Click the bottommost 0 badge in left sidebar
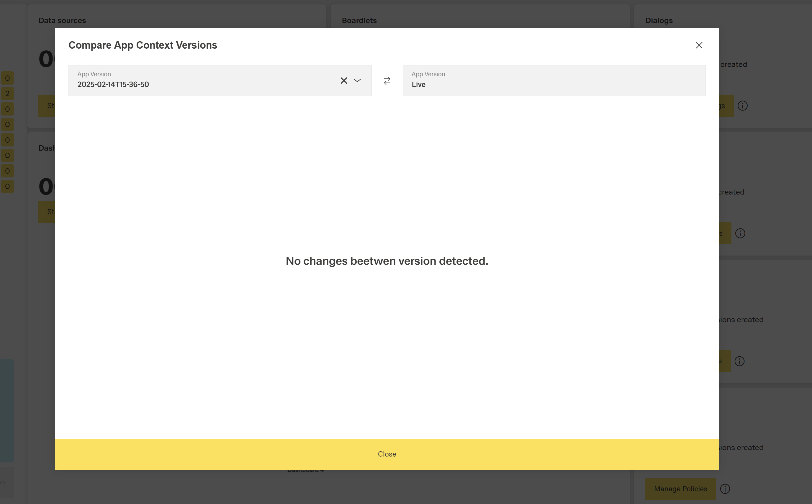The height and width of the screenshot is (504, 812). click(7, 186)
